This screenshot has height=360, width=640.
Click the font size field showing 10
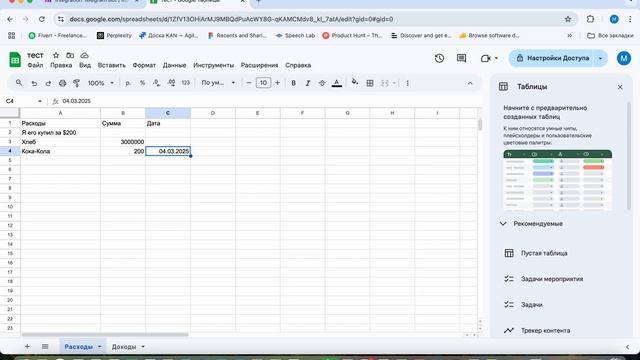(263, 83)
